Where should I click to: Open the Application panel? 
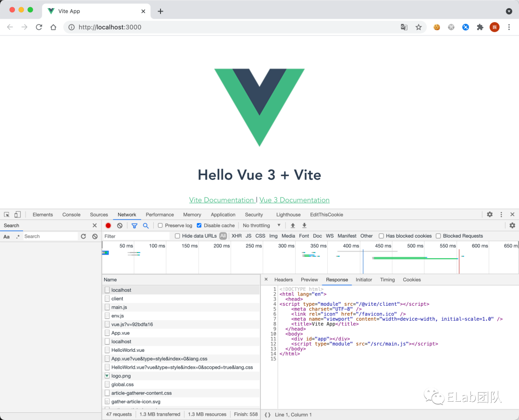(223, 215)
